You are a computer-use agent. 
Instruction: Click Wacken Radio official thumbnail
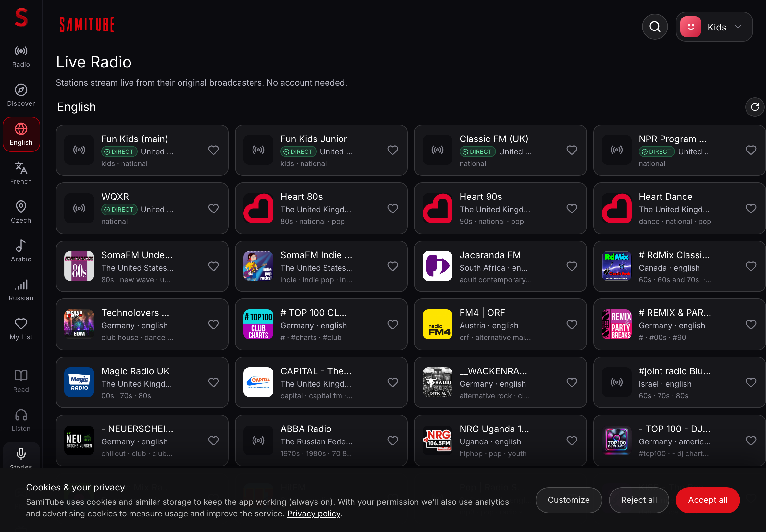[437, 382]
